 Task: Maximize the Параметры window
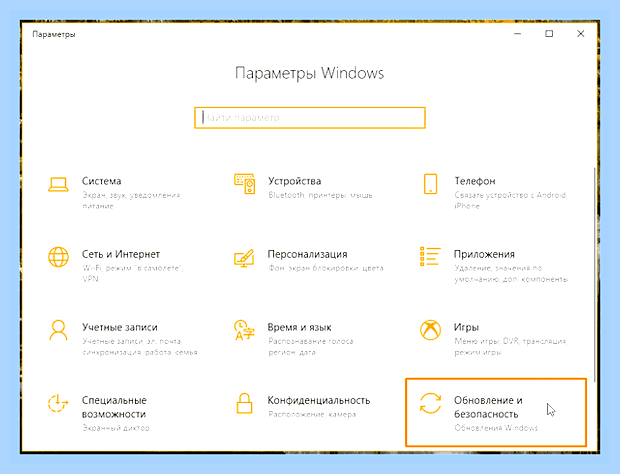pos(549,34)
